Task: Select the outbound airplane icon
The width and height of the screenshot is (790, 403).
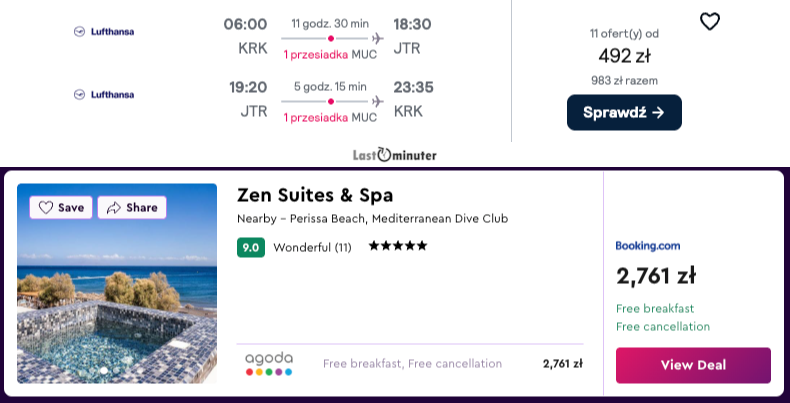Action: (377, 38)
